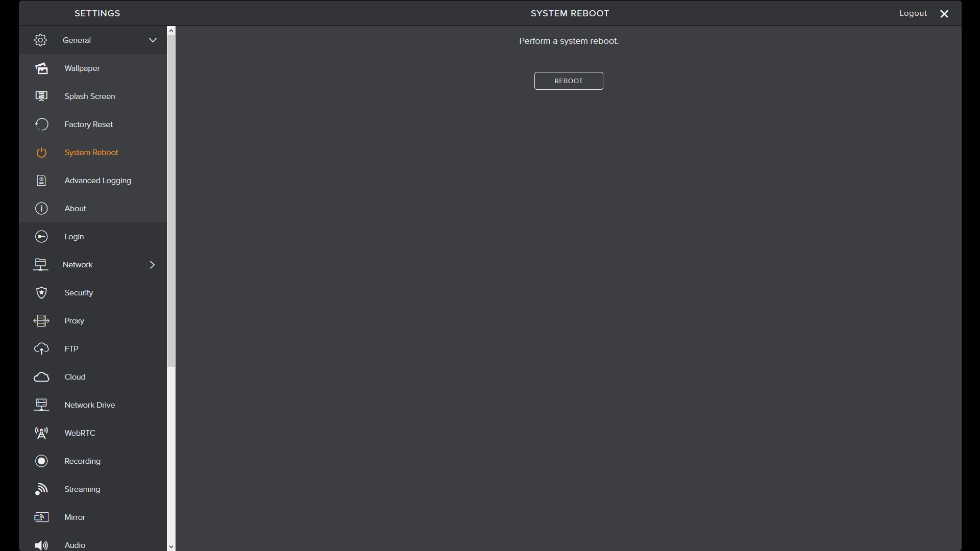Click the Network Drive icon

(41, 405)
